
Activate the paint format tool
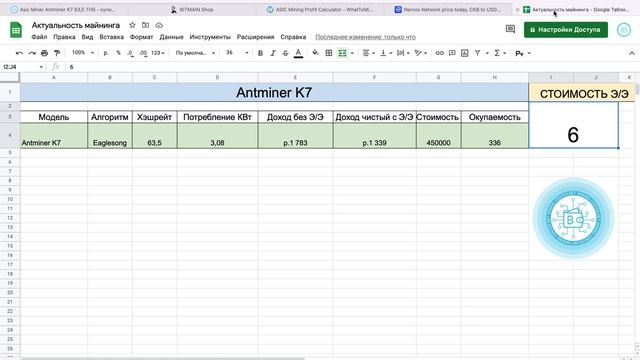click(57, 53)
